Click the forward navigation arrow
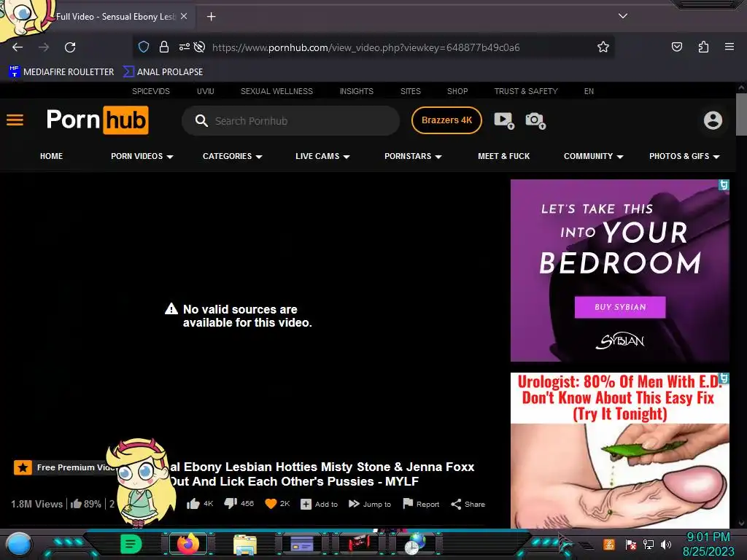The image size is (747, 560). click(44, 47)
